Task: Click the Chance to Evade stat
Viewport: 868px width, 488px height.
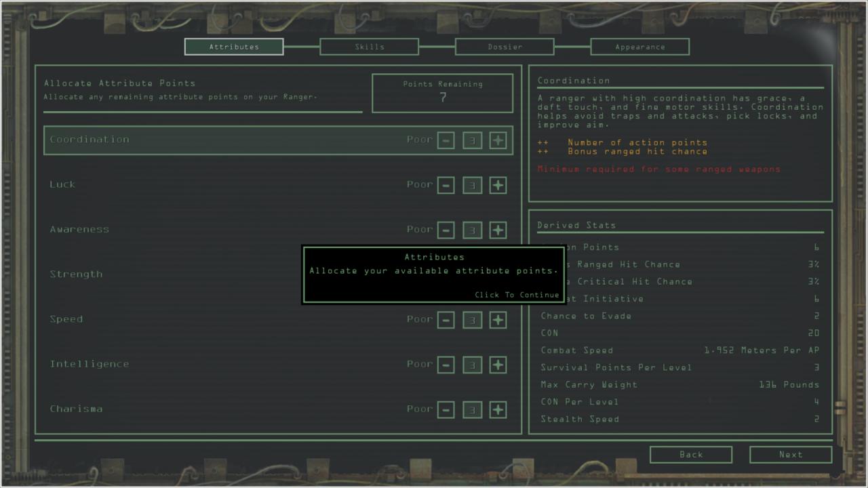Action: (x=679, y=316)
